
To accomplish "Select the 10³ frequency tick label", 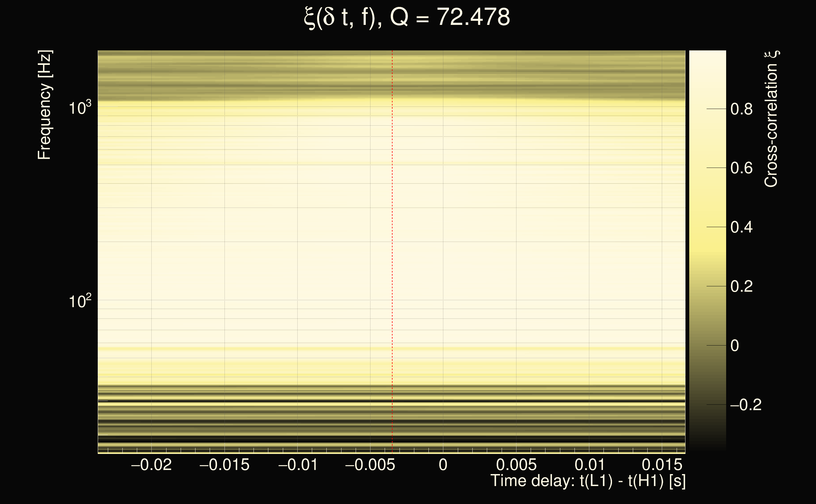I will tap(79, 108).
